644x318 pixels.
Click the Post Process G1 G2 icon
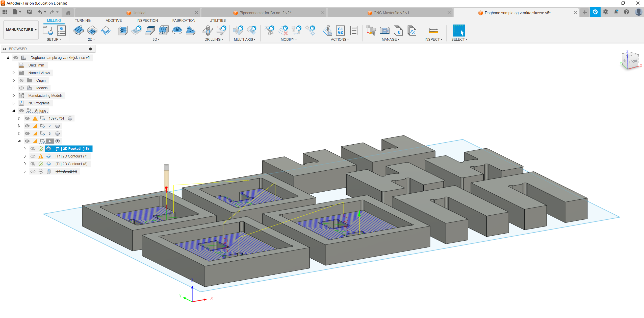(340, 31)
